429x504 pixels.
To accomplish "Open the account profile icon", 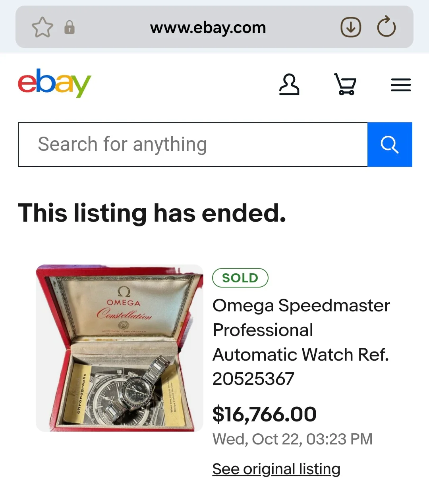I will point(289,85).
